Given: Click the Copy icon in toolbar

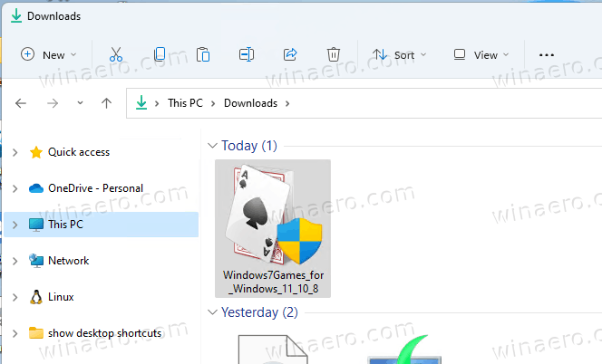Looking at the screenshot, I should (x=160, y=54).
